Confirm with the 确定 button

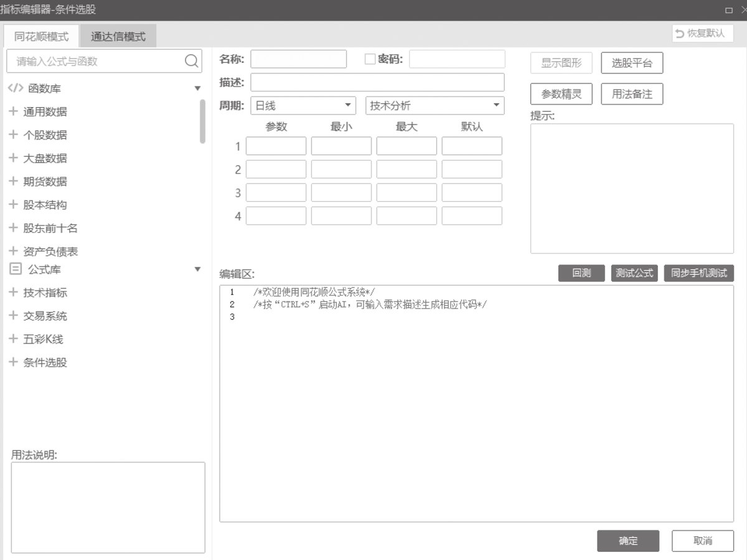pyautogui.click(x=628, y=541)
